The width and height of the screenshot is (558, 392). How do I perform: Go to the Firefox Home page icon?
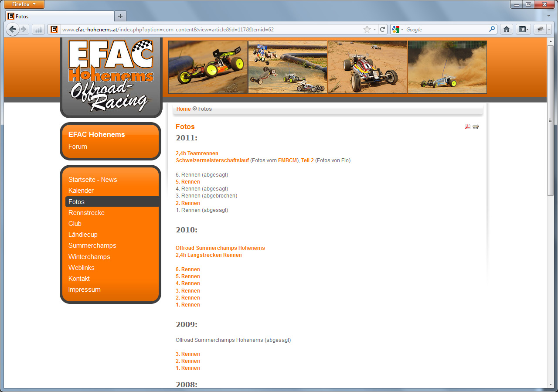(x=507, y=29)
